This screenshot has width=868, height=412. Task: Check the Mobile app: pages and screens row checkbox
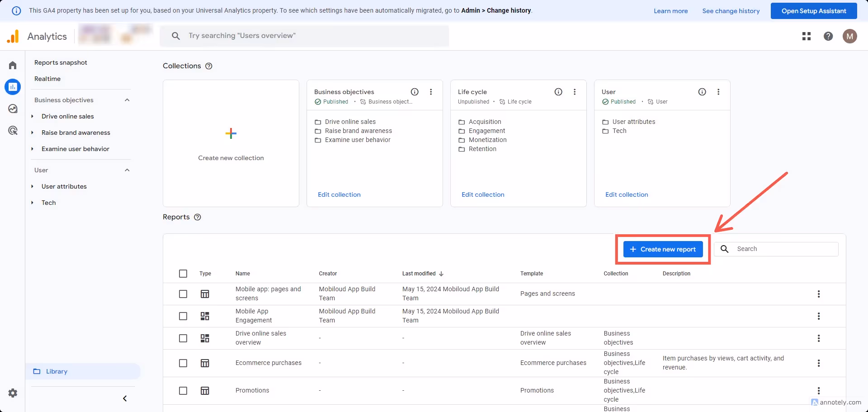point(183,294)
